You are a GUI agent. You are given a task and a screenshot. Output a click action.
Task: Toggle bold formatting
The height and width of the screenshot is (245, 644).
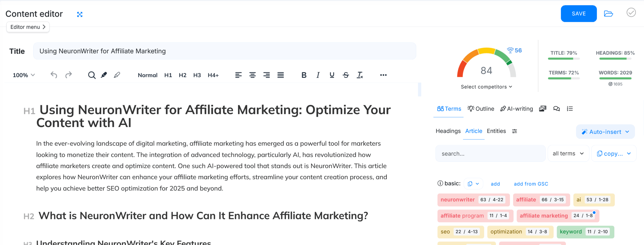pos(304,75)
